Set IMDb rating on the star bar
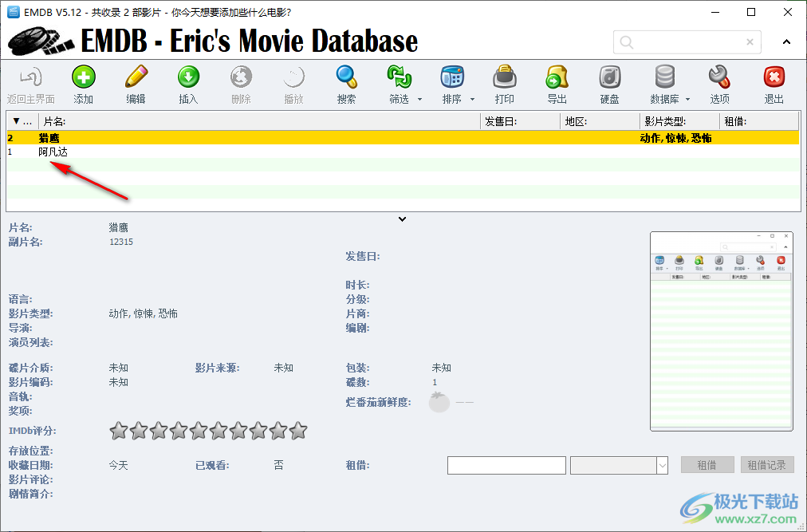807x532 pixels. 208,431
